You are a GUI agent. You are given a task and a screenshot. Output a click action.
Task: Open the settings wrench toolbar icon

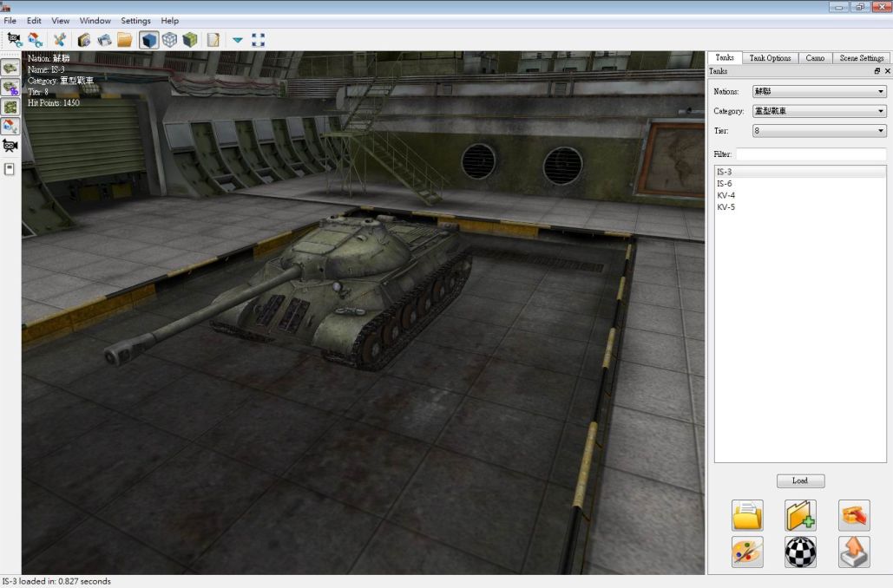pos(59,38)
